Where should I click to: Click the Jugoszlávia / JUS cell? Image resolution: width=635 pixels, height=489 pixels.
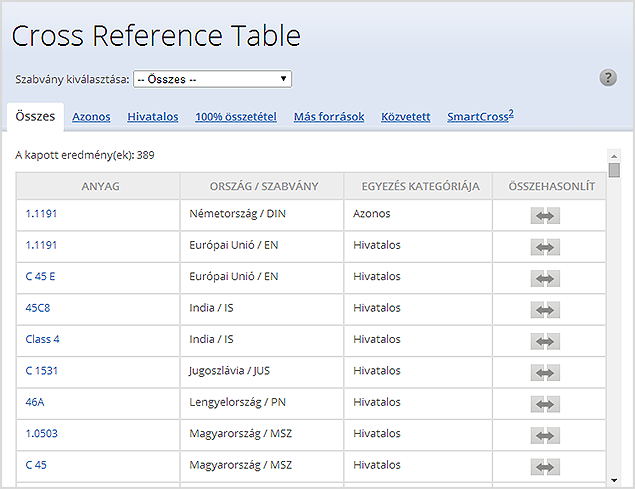262,372
